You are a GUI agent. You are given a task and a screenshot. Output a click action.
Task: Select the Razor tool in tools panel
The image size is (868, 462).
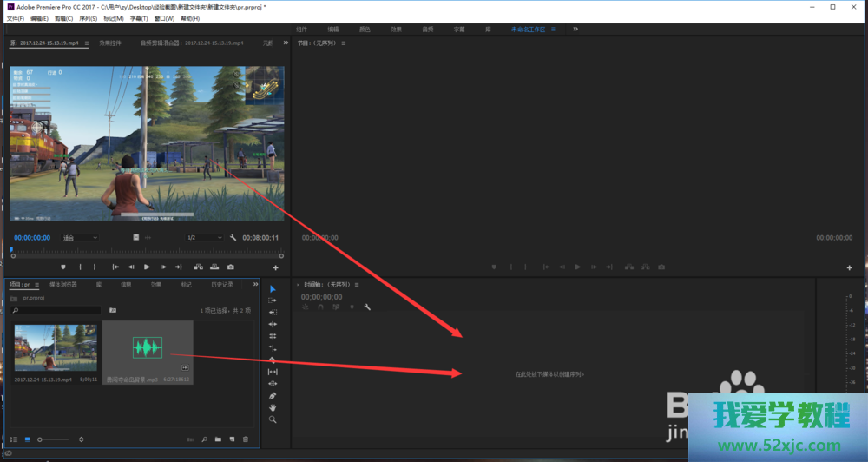[x=273, y=360]
